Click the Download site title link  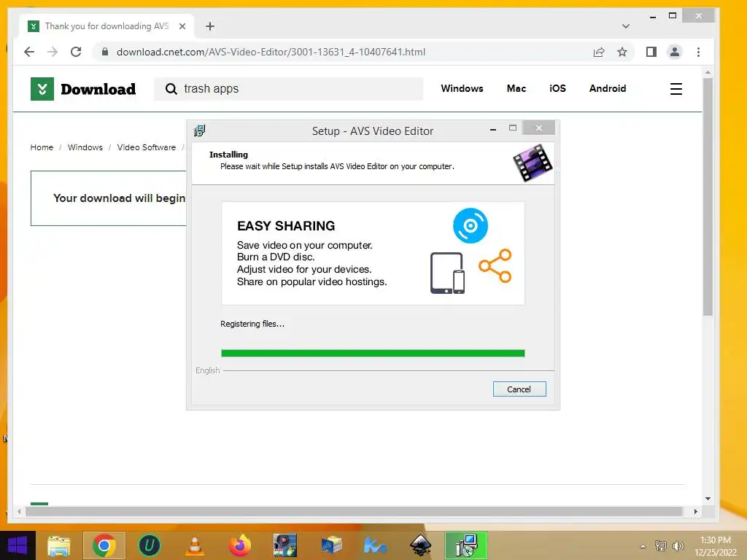pos(98,89)
